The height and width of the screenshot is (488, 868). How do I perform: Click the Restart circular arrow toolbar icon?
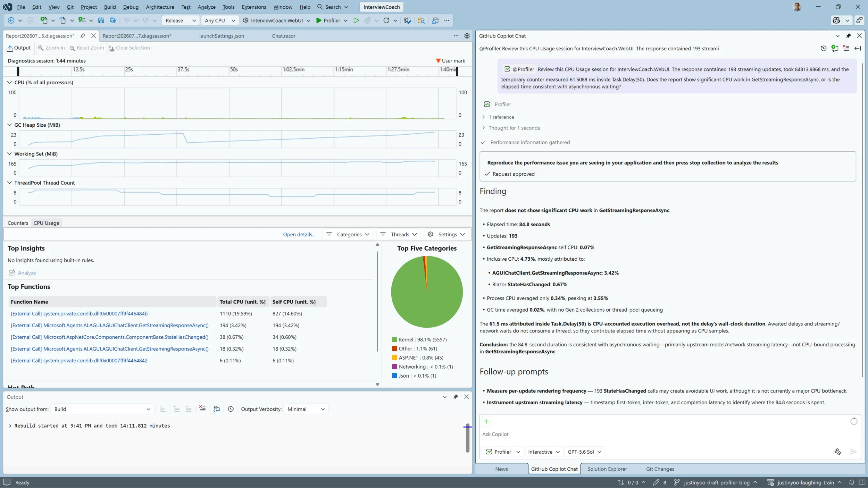pos(386,20)
